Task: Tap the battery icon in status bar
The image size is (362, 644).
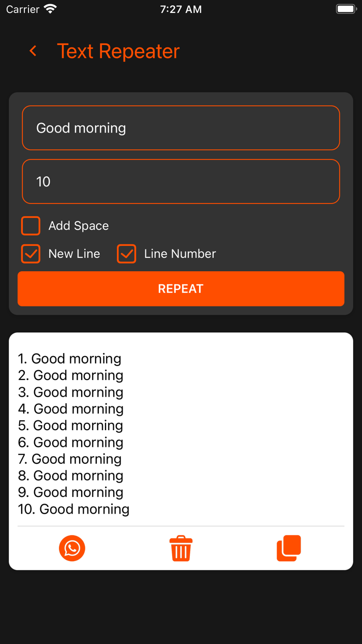Action: point(345,9)
